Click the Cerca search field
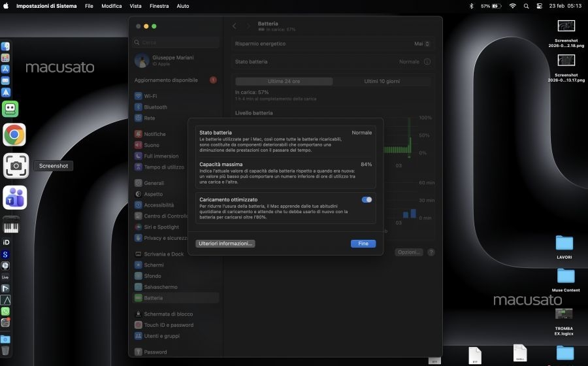 175,42
